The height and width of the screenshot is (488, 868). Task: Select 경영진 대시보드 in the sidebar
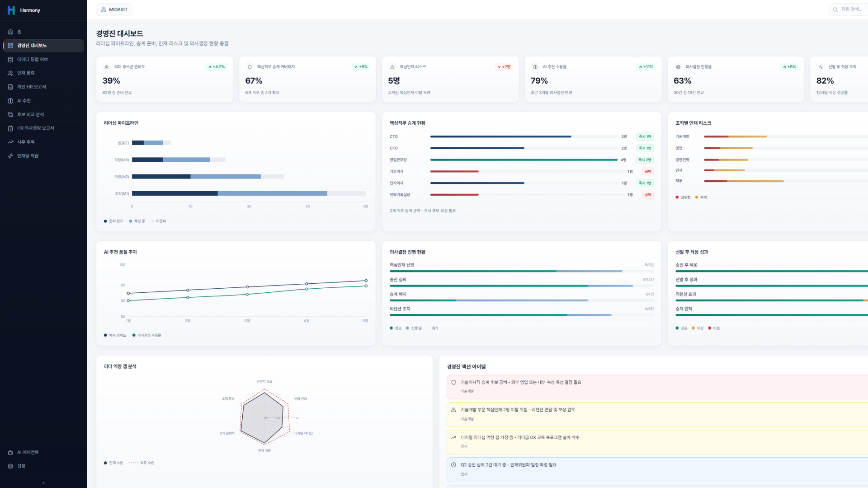pos(43,46)
